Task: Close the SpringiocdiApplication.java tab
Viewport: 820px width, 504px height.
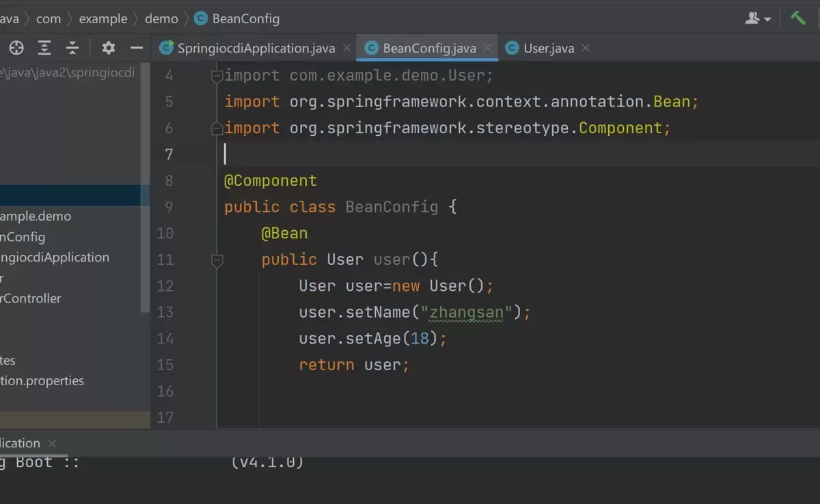Action: tap(347, 48)
